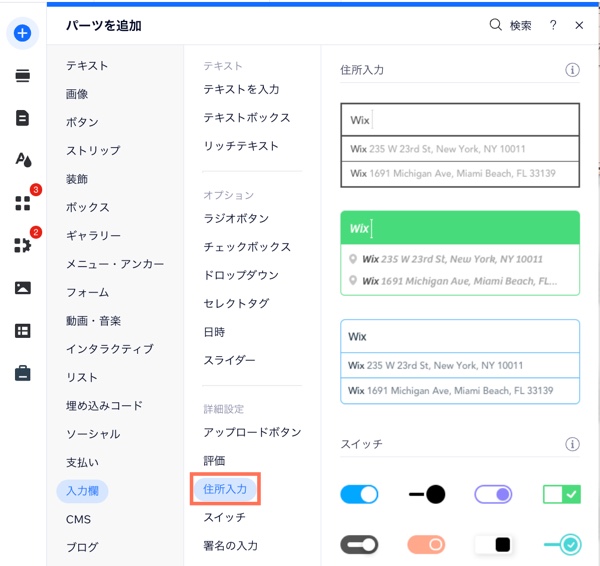Select 支払い category
Screen dimensions: 600x566
point(83,462)
